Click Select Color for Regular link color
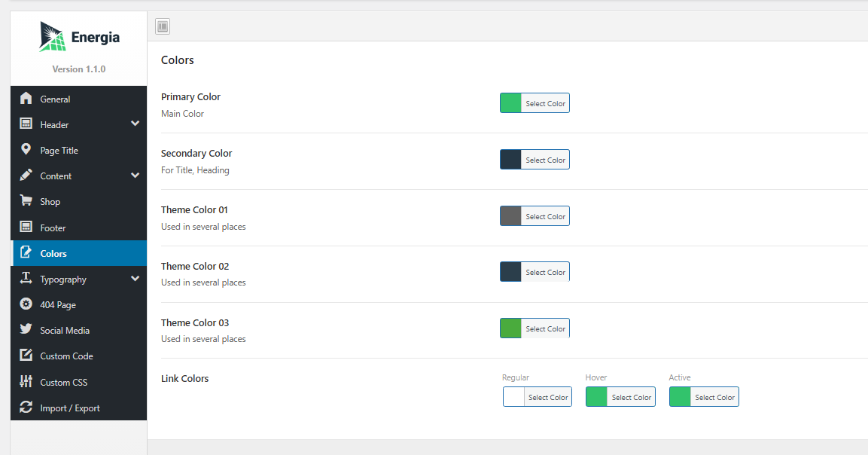 [x=548, y=397]
